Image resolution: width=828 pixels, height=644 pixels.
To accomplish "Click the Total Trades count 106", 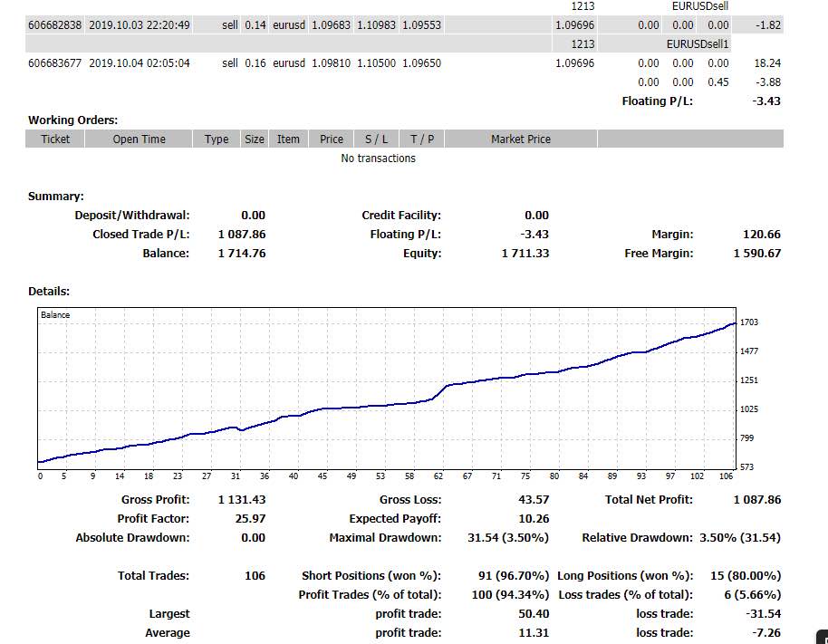I will click(x=255, y=575).
